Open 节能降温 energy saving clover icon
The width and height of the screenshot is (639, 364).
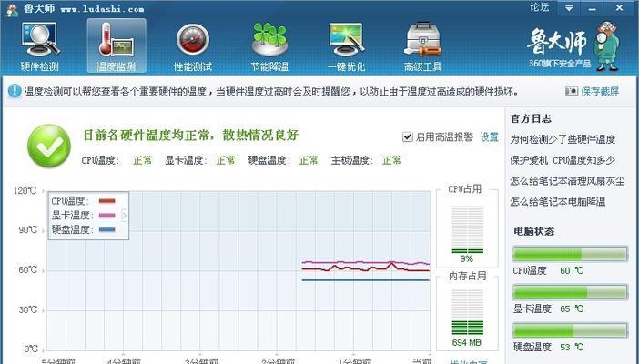coord(269,46)
